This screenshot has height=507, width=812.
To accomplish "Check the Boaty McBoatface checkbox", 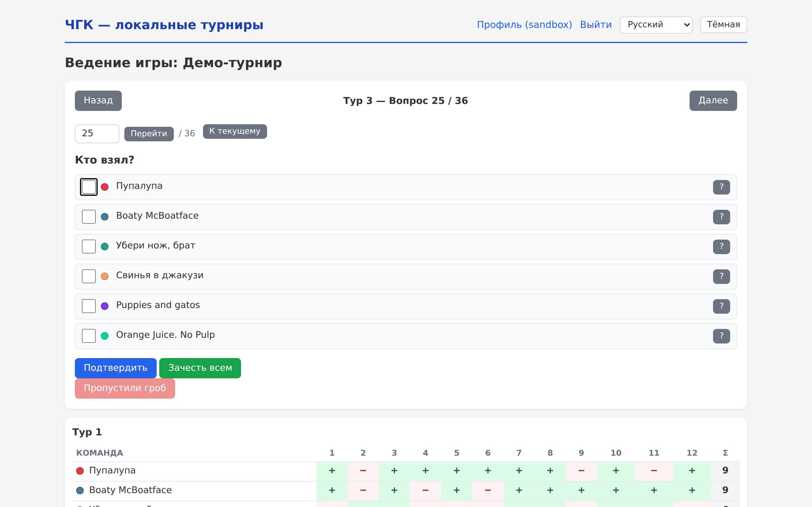I will (x=89, y=217).
